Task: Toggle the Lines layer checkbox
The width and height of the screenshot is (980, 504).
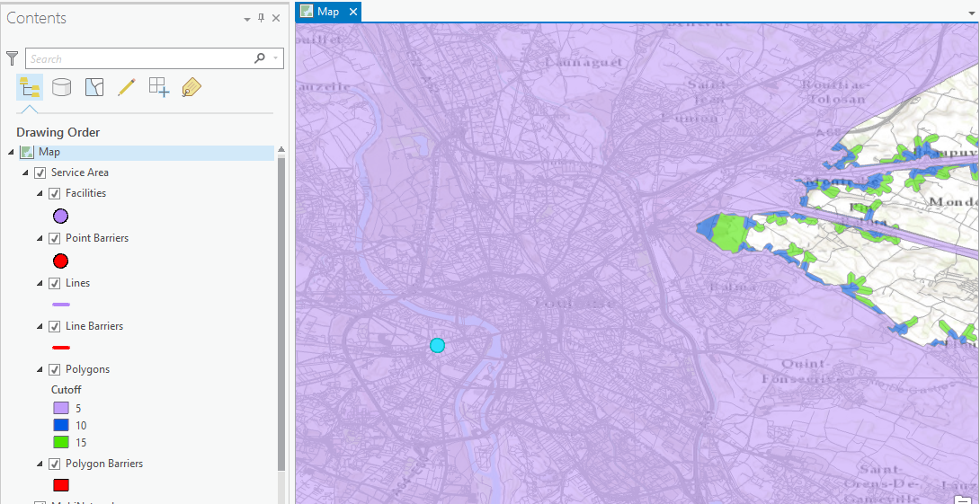Action: (x=54, y=284)
